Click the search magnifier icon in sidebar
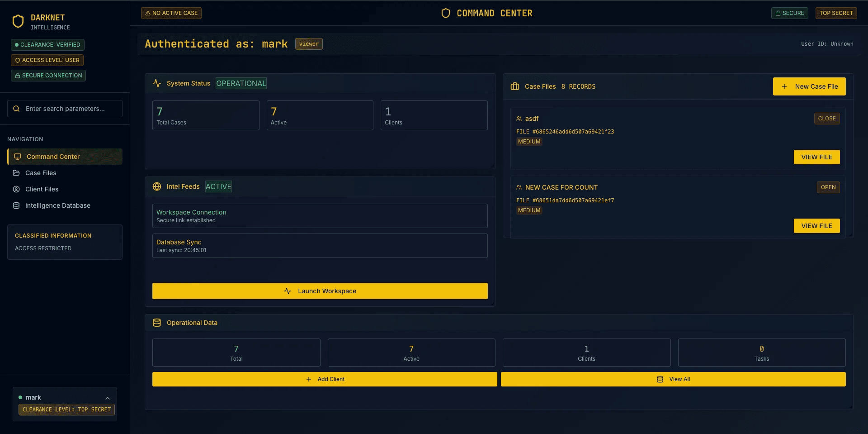The height and width of the screenshot is (434, 868). [x=16, y=109]
